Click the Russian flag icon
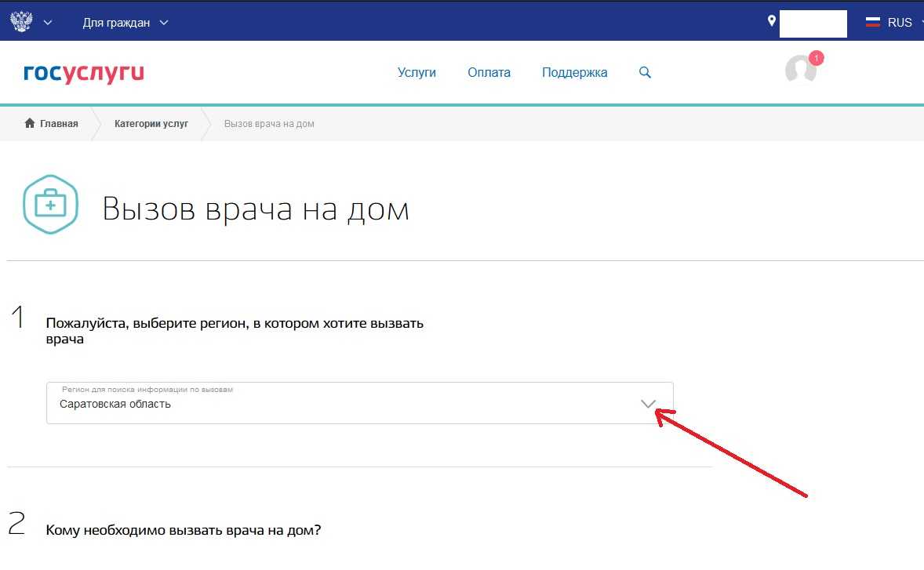This screenshot has width=924, height=570. [x=872, y=23]
